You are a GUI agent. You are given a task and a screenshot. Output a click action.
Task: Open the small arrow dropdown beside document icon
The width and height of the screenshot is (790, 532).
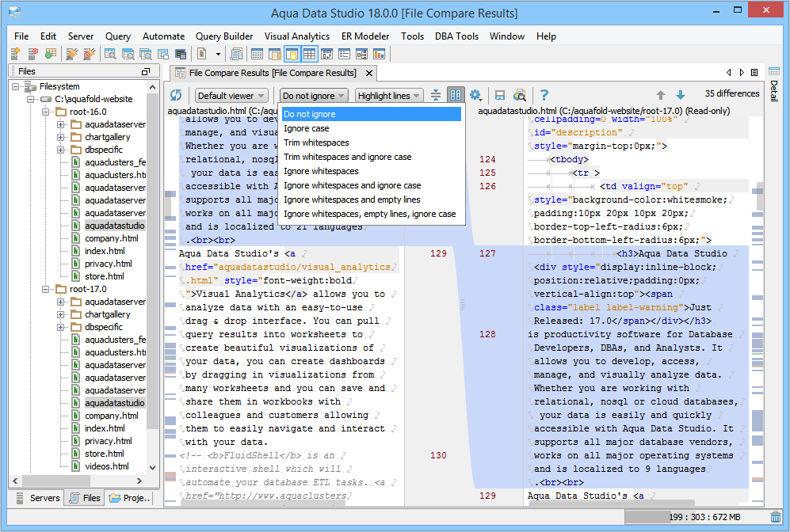point(218,54)
